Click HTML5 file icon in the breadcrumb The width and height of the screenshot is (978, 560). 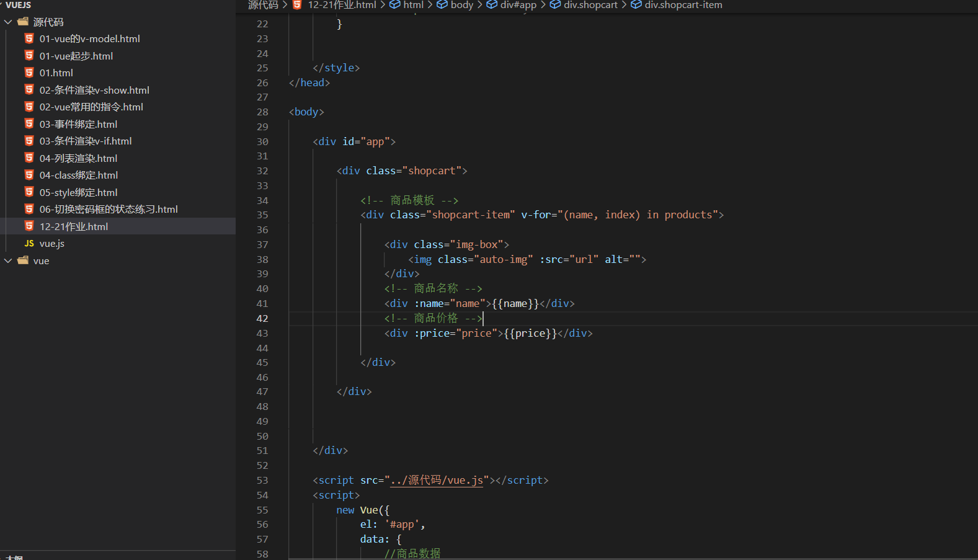click(297, 4)
